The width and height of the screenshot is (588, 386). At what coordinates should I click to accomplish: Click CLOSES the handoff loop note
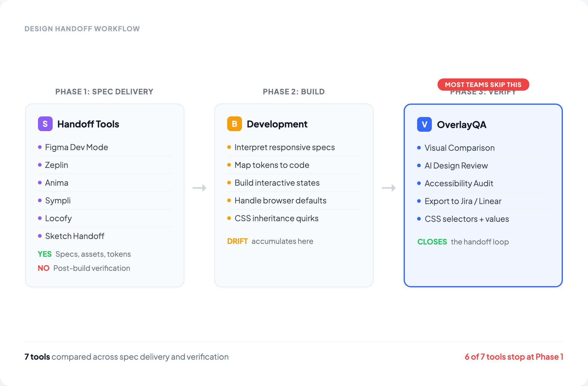[x=463, y=242]
